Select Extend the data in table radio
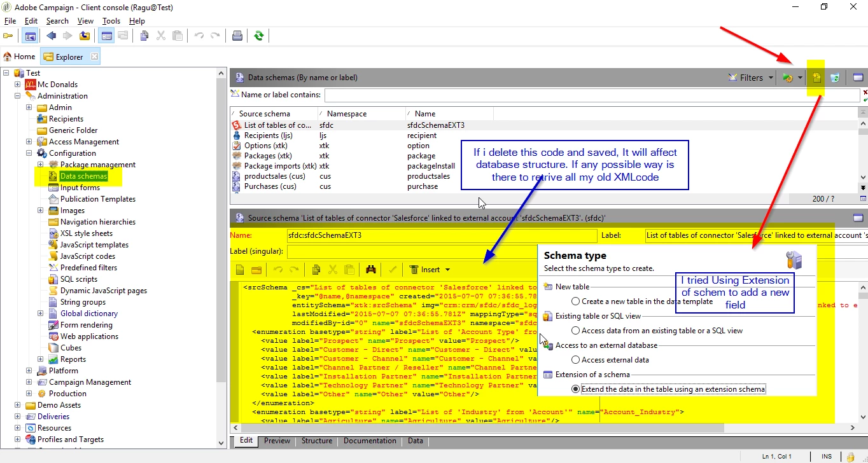 click(x=575, y=389)
